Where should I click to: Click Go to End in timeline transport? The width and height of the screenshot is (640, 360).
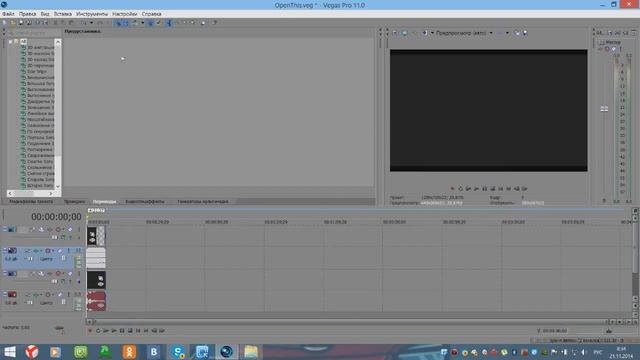(x=146, y=331)
